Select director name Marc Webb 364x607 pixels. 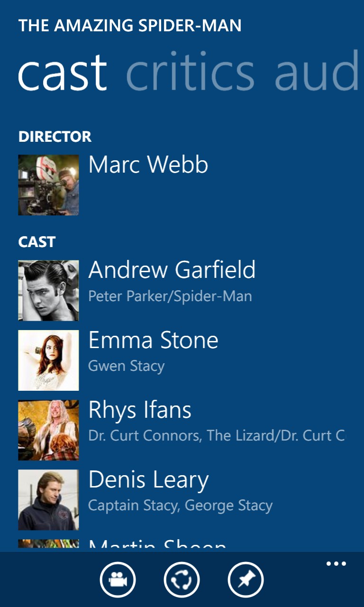point(148,165)
